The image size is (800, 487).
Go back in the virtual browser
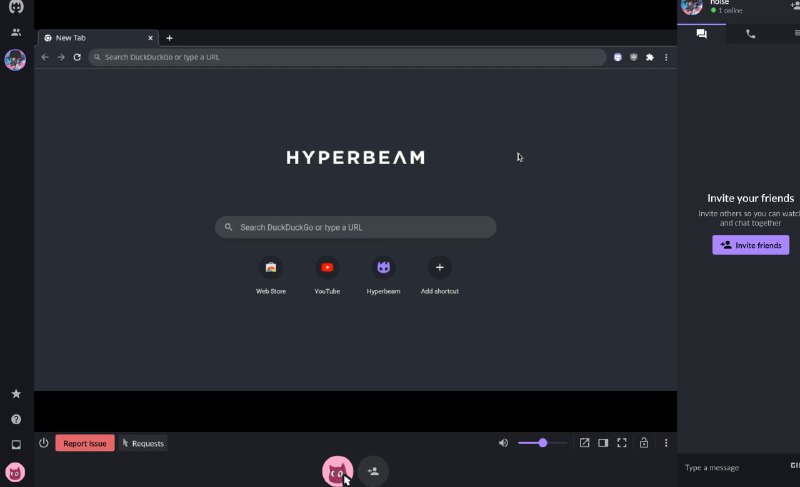[x=45, y=57]
